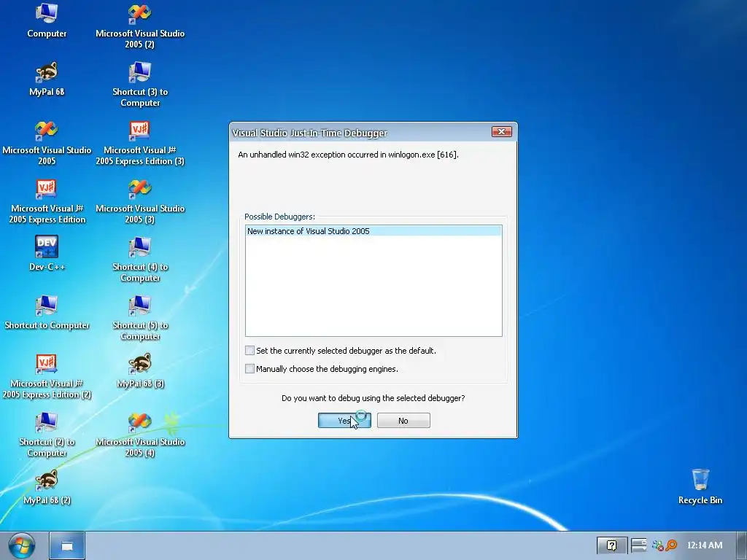Screen dimensions: 747x560
Task: Click No to decline debugging
Action: point(403,421)
